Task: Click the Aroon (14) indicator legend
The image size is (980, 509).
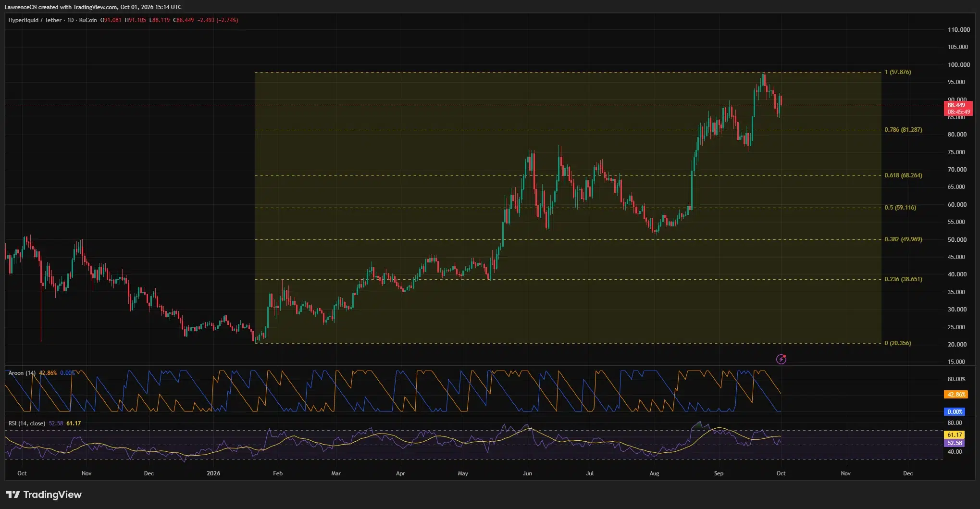Action: [x=22, y=373]
